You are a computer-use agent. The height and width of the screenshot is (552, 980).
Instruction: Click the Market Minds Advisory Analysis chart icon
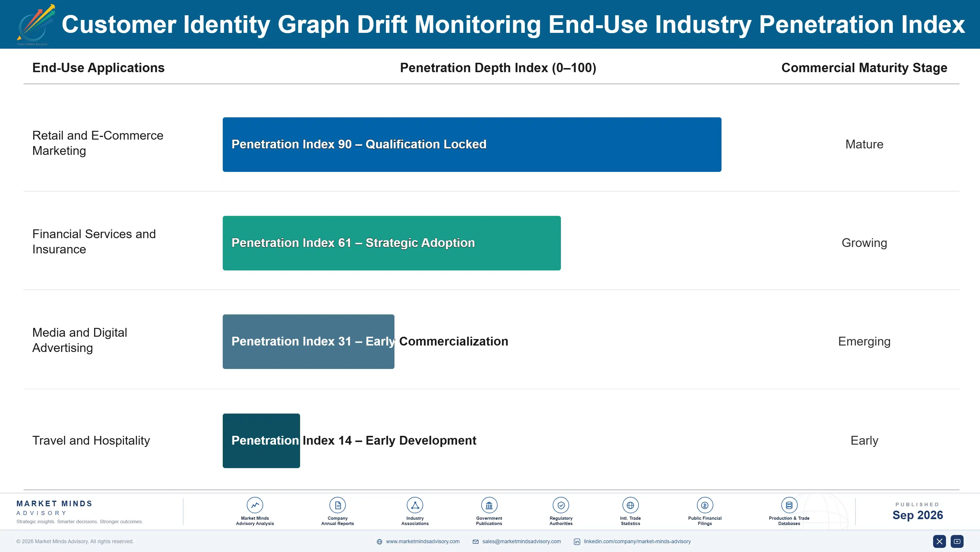pyautogui.click(x=255, y=505)
